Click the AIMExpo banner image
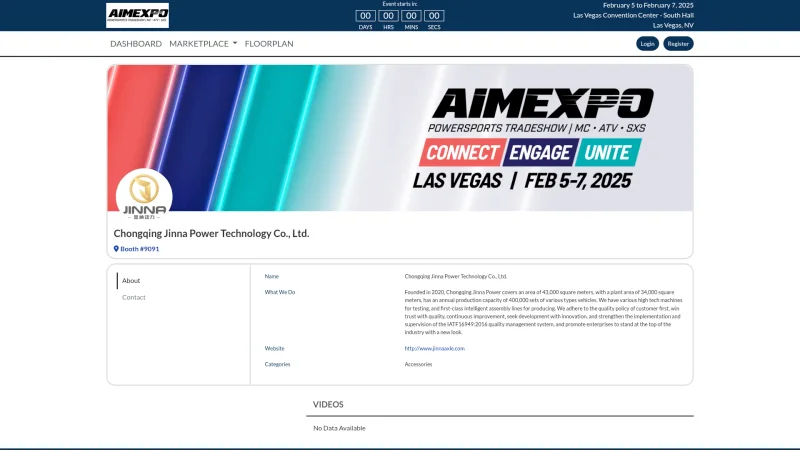The width and height of the screenshot is (800, 450). tap(400, 138)
